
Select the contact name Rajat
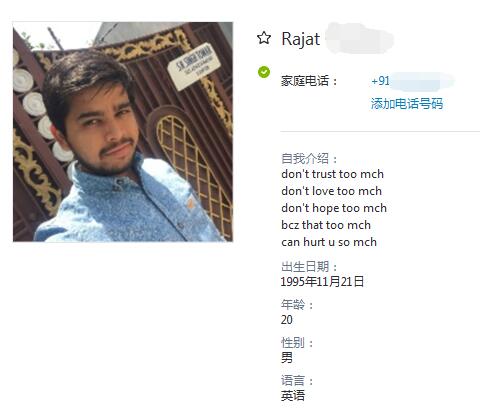pyautogui.click(x=301, y=39)
